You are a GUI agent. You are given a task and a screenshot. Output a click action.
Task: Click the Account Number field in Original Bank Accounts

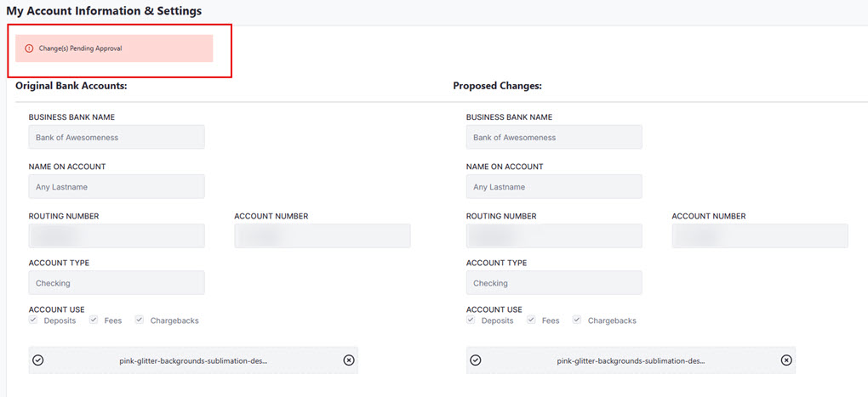pyautogui.click(x=323, y=236)
